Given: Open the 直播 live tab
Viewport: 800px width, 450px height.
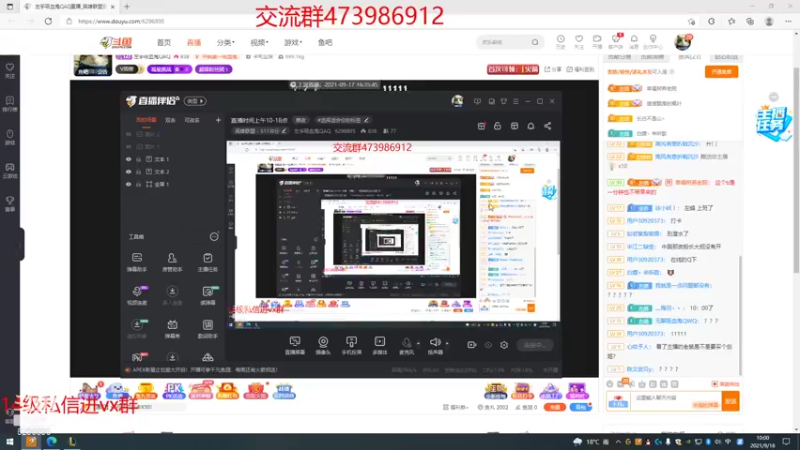Looking at the screenshot, I should (x=194, y=42).
